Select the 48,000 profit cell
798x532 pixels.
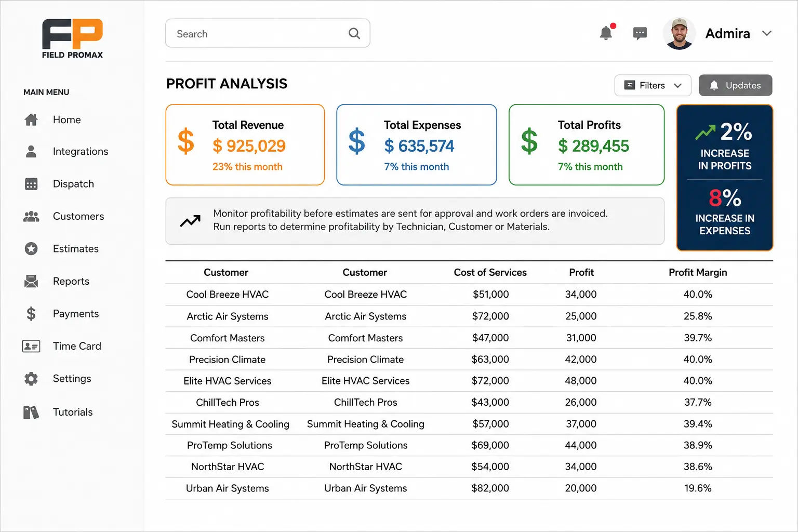(581, 381)
